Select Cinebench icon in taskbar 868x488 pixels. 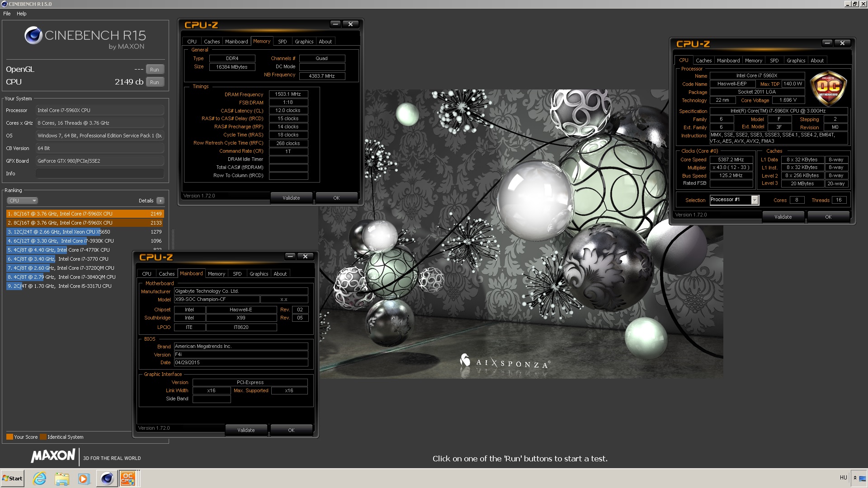coord(107,478)
